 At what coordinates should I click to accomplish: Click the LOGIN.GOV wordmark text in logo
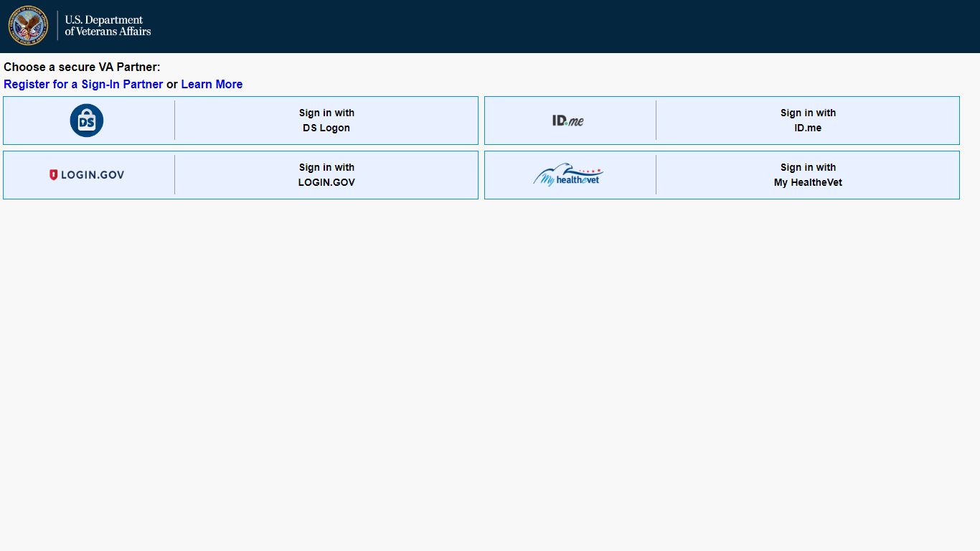point(93,175)
